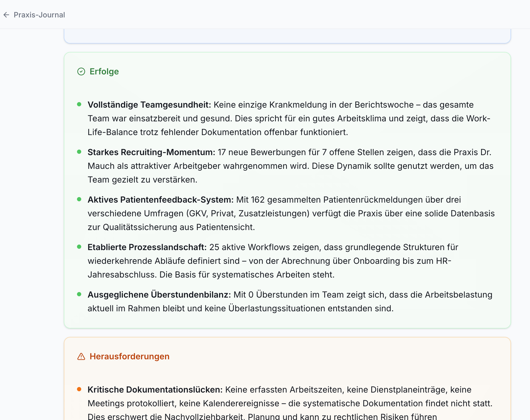The image size is (530, 420).
Task: Click 'Aktives Patientenfeedback-System:' bold text
Action: (x=161, y=200)
